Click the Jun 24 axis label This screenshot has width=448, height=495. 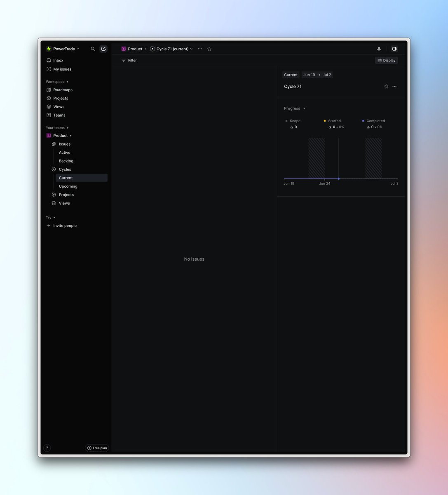(325, 184)
